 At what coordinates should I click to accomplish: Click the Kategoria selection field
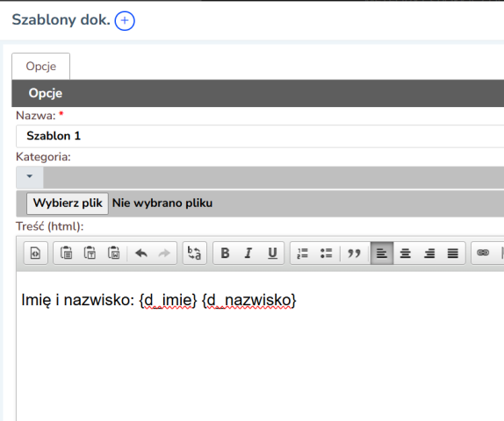(x=260, y=177)
